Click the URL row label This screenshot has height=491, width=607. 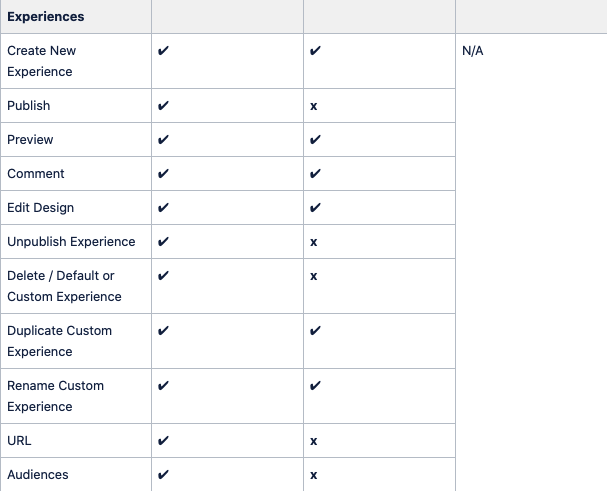(19, 441)
